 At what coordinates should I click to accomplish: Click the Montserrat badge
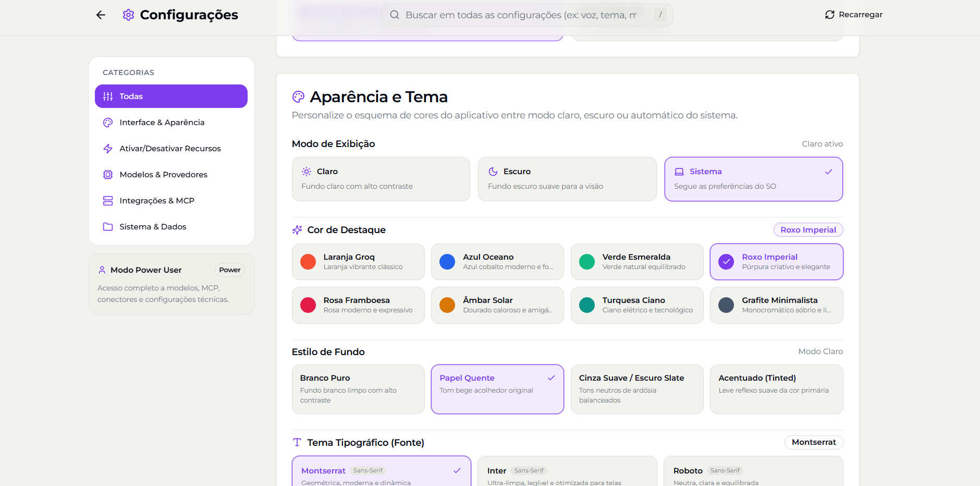[814, 442]
